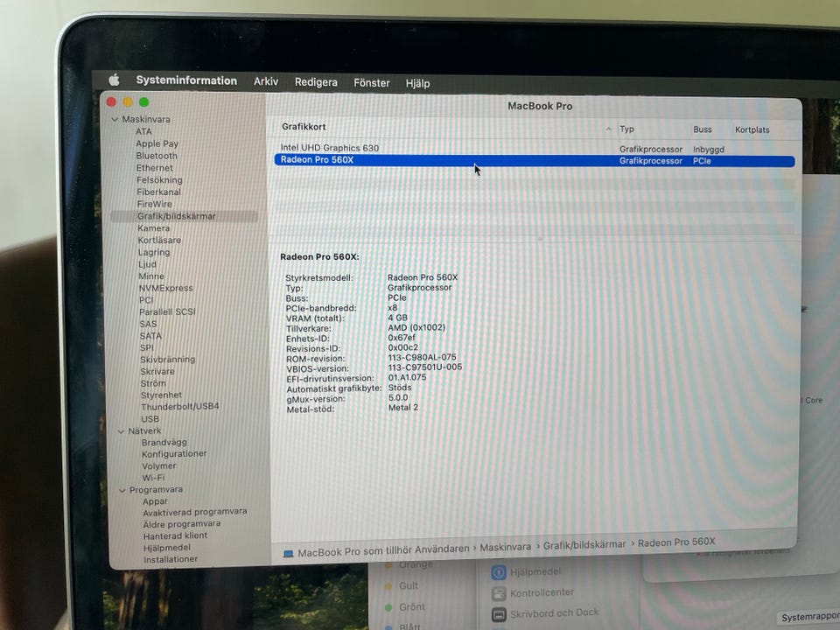
Task: Select Fiberkanal in the sidebar
Action: click(158, 192)
